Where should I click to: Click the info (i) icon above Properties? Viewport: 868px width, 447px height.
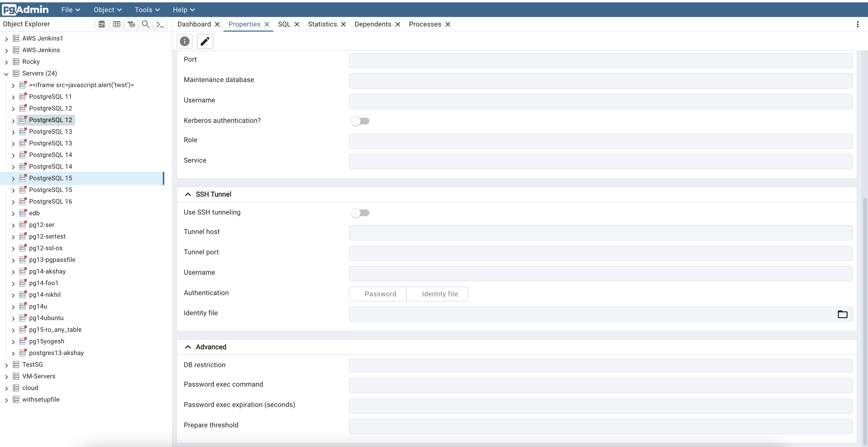click(184, 41)
